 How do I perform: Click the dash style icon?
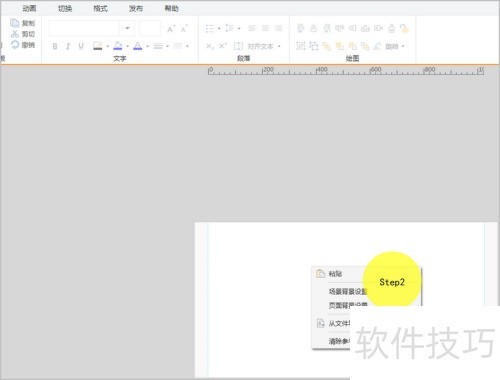(x=178, y=46)
